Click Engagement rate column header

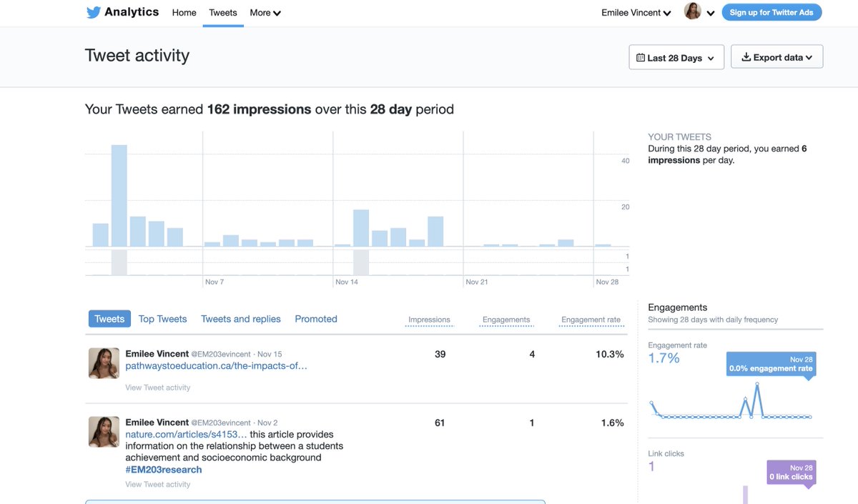[591, 320]
